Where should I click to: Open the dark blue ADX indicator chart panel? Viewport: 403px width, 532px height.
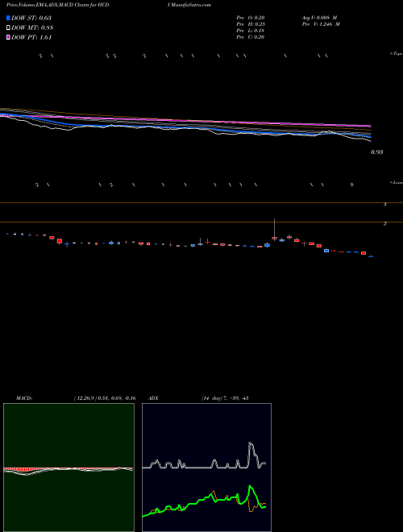(x=206, y=468)
